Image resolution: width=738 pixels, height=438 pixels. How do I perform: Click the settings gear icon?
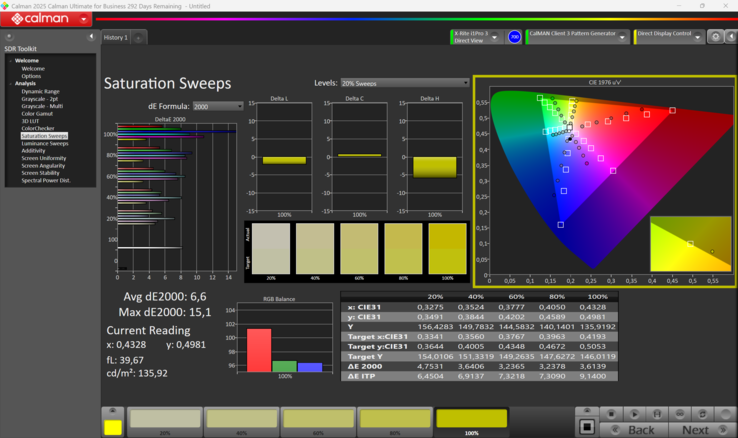715,37
